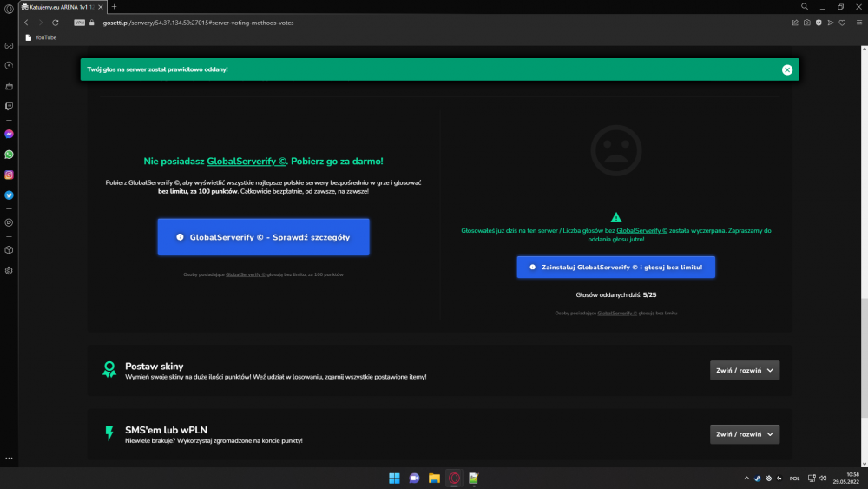This screenshot has height=489, width=868.
Task: Open YouTube bookmark
Action: click(41, 37)
